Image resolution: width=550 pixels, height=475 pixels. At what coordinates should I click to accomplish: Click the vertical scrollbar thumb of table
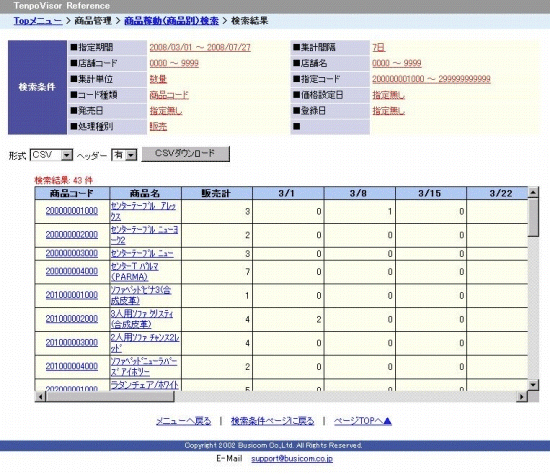tap(533, 217)
